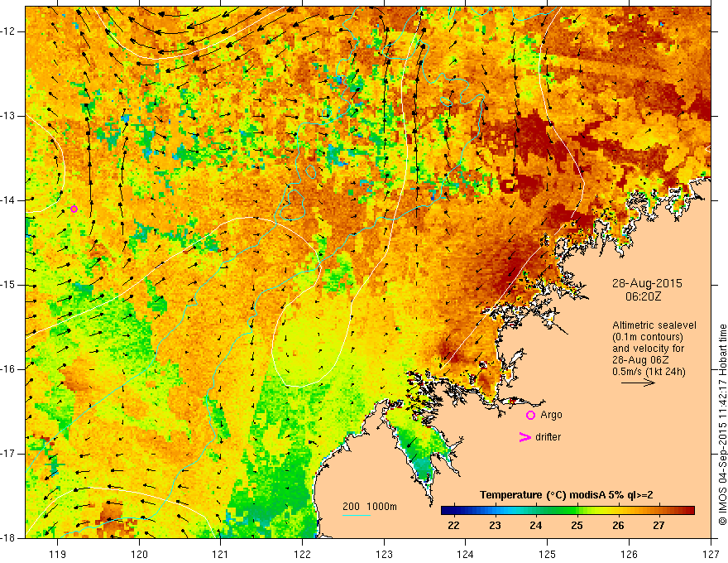The image size is (728, 563).
Task: Click the longitude axis label 120
Action: (x=139, y=554)
